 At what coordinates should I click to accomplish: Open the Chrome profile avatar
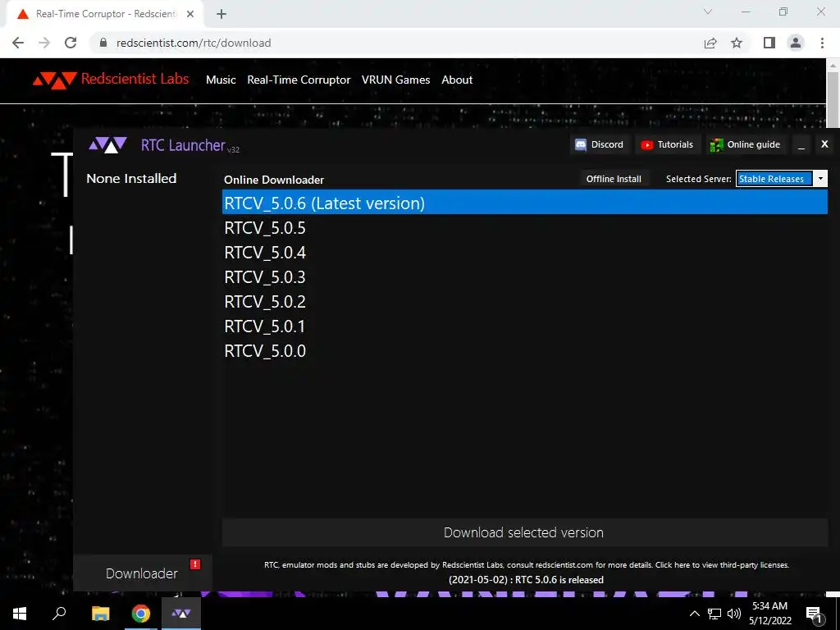point(796,43)
